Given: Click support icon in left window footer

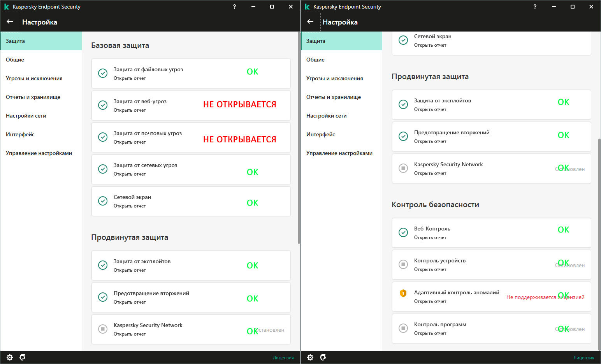Looking at the screenshot, I should tap(23, 357).
